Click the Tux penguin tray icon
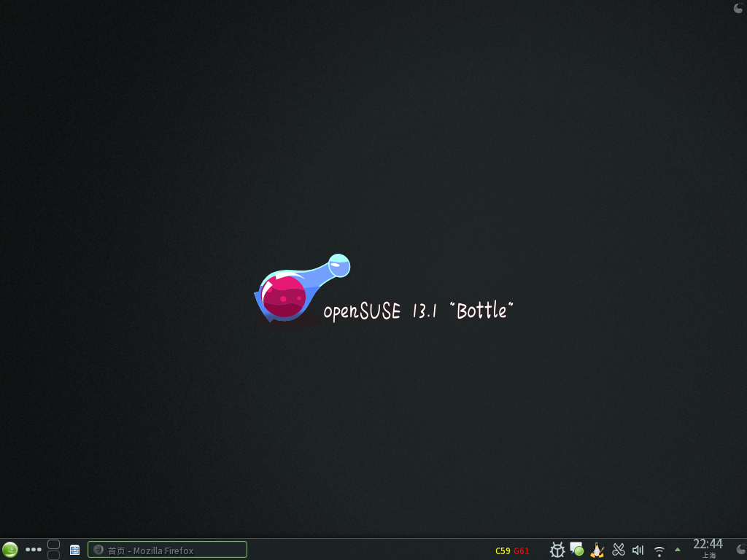Viewport: 747px width, 560px height. click(x=597, y=550)
